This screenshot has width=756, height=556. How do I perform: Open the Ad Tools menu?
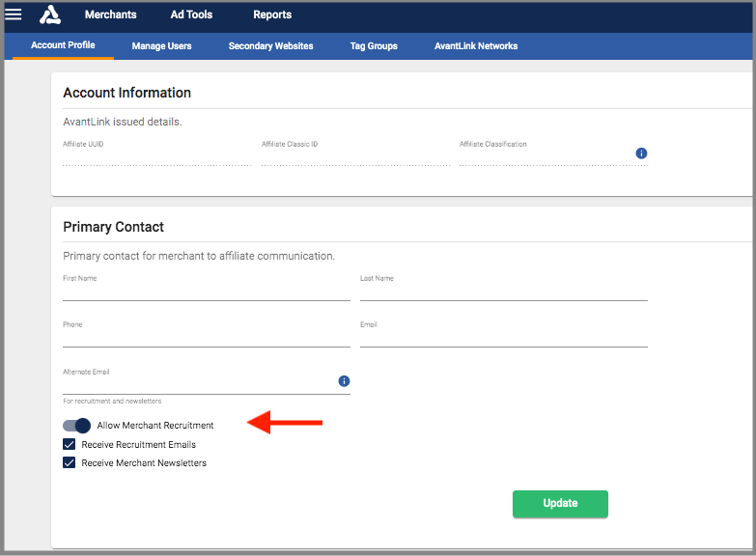tap(191, 14)
